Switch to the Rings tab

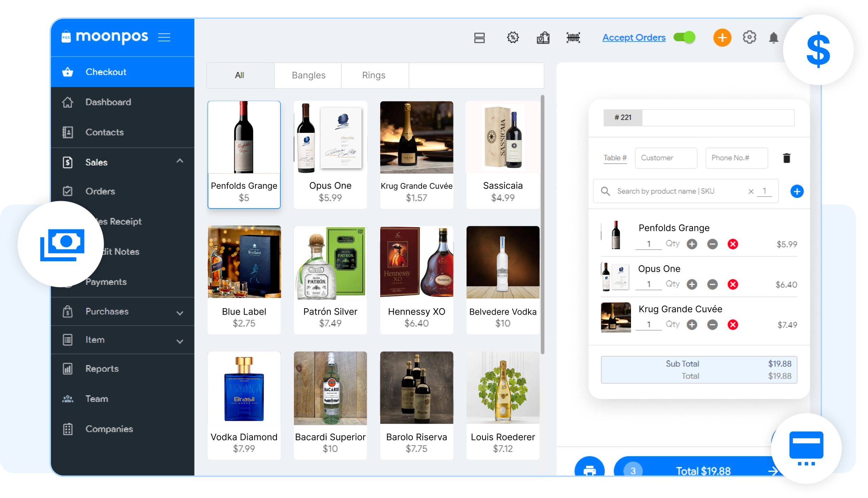pos(374,75)
